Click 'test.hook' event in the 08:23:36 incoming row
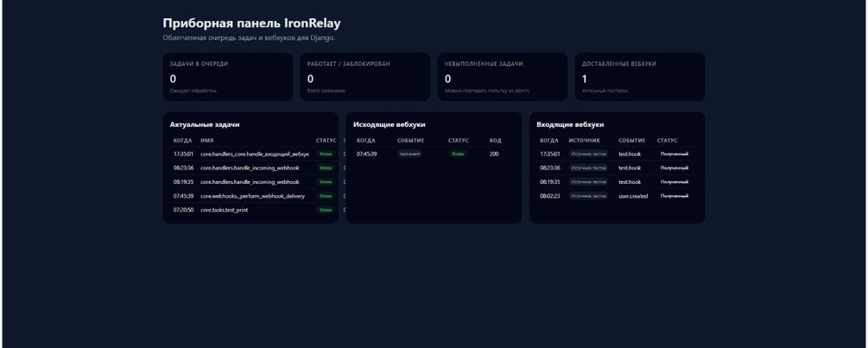The width and height of the screenshot is (868, 348). click(630, 168)
